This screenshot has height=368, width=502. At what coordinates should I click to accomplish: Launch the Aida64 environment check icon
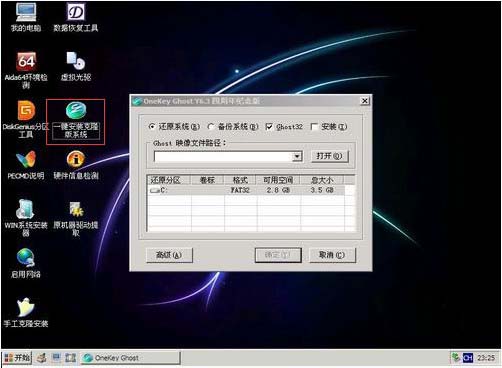(x=26, y=70)
